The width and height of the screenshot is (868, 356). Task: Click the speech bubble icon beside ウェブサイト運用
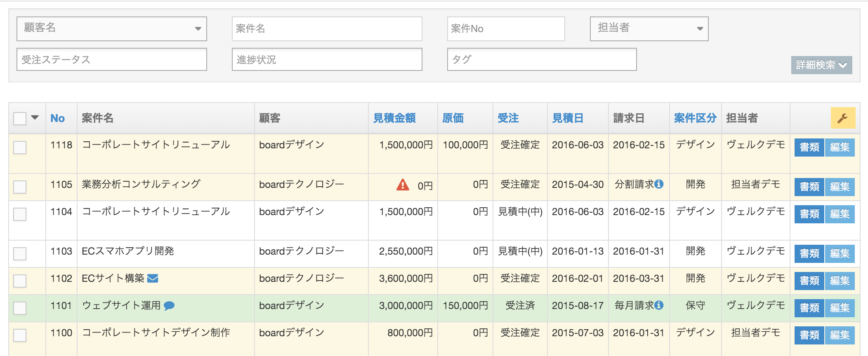coord(169,306)
